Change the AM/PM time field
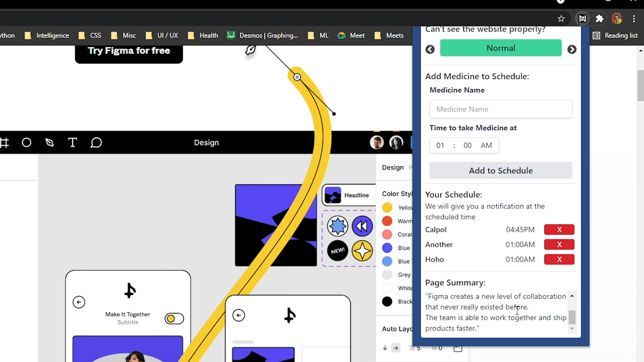Viewport: 644px width, 362px height. [486, 145]
